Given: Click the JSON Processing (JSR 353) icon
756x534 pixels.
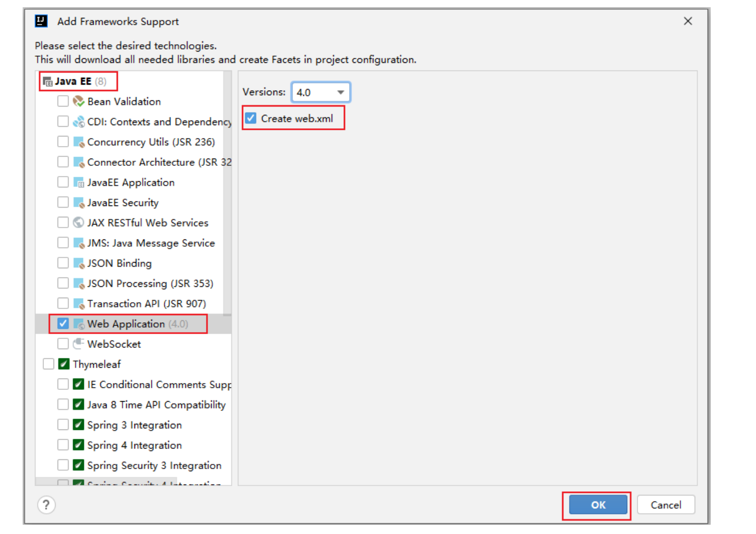Looking at the screenshot, I should tap(79, 283).
